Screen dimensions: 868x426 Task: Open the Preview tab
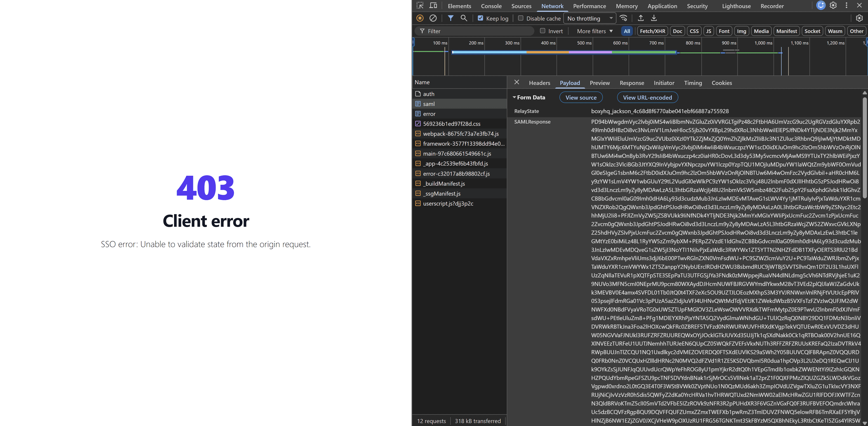point(599,83)
